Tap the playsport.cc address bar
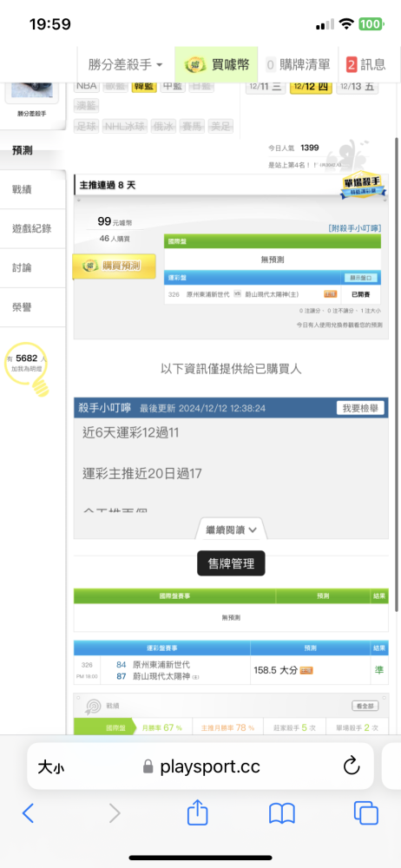This screenshot has height=868, width=401. coord(201,766)
